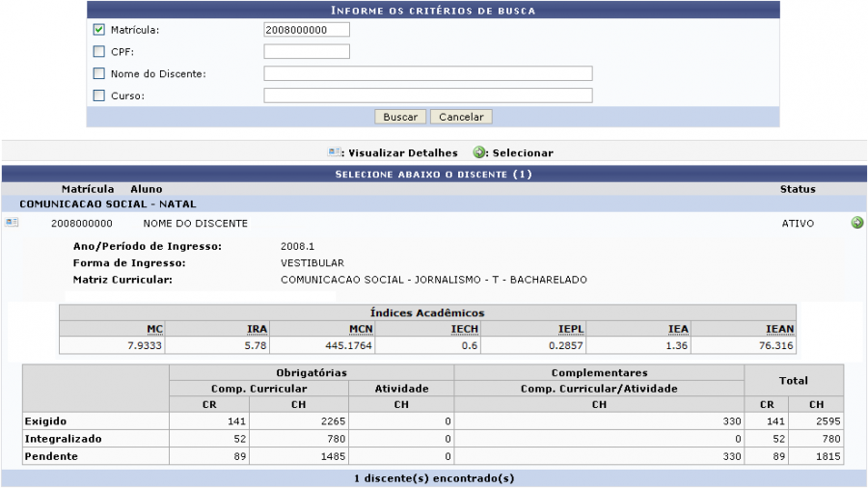Click the Visualizar Detalhes icon in the legend
The width and height of the screenshot is (868, 488).
tap(335, 152)
